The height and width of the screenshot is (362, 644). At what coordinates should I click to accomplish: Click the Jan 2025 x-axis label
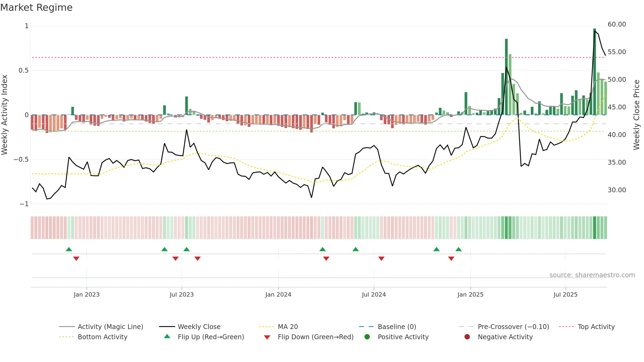[x=470, y=294]
